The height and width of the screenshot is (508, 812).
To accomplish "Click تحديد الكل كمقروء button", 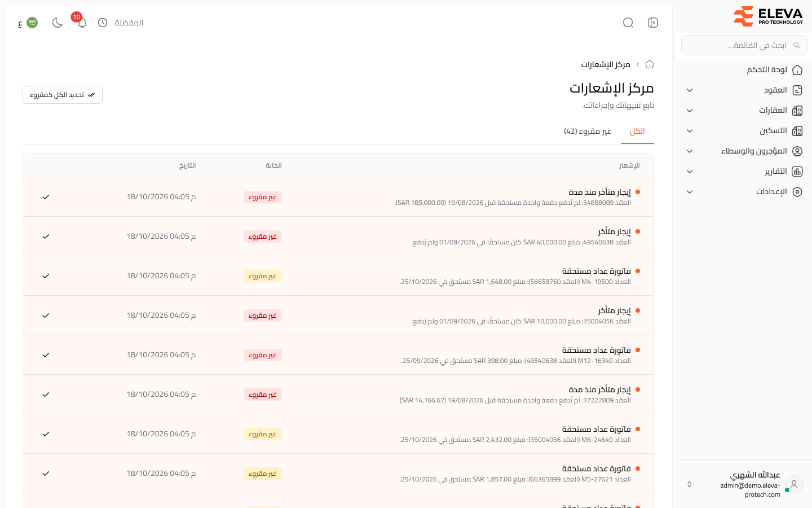I will tap(63, 95).
